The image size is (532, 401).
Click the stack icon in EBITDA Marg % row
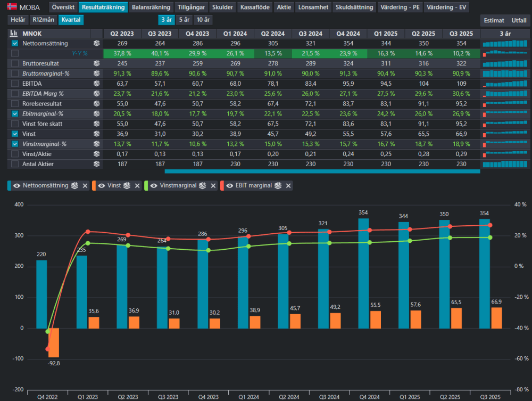click(97, 93)
